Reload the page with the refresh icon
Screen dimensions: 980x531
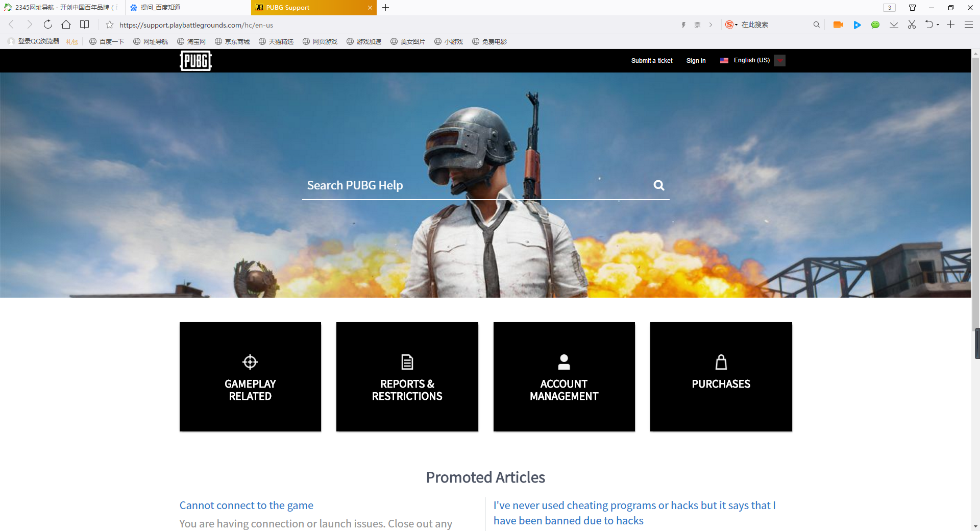click(48, 25)
